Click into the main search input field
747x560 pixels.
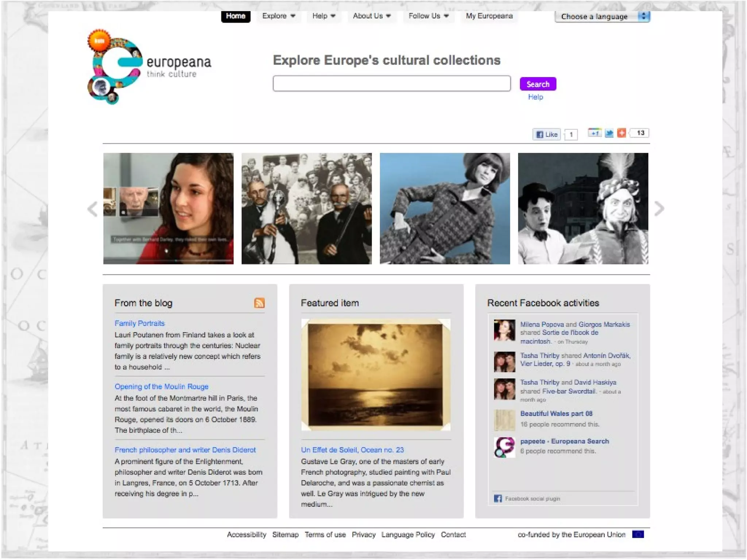pos(391,83)
